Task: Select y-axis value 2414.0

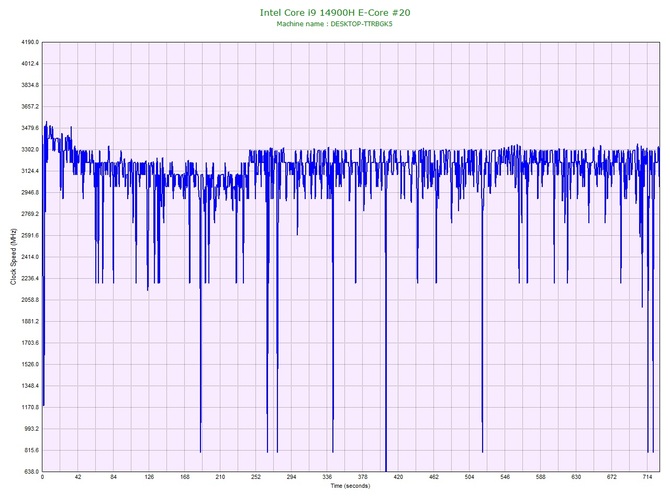Action: tap(30, 257)
